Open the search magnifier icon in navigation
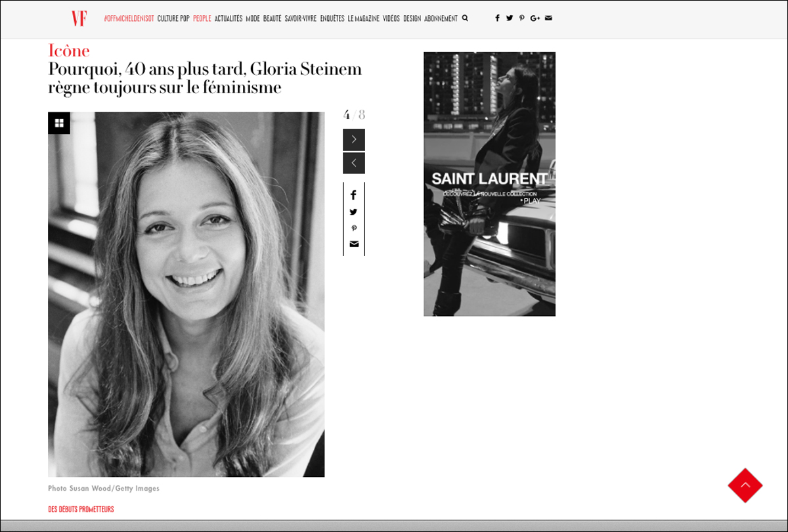The width and height of the screenshot is (788, 532). click(465, 18)
